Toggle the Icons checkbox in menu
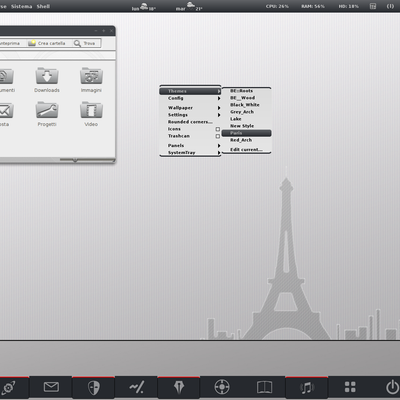 click(x=218, y=129)
